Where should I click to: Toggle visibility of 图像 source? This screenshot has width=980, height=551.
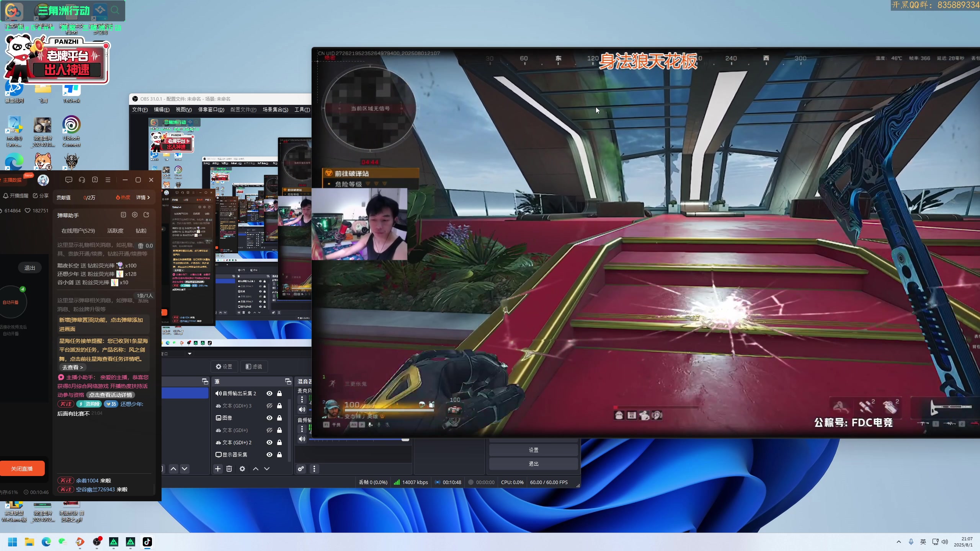(269, 418)
